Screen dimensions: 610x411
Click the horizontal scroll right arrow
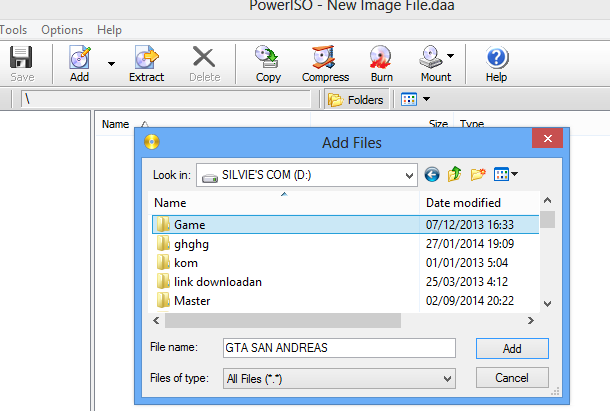[x=530, y=321]
